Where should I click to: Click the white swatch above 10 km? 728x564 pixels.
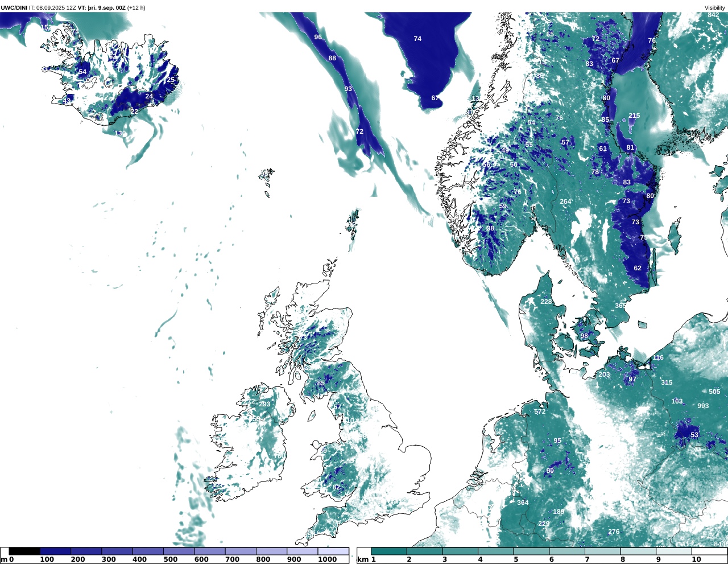pyautogui.click(x=709, y=551)
